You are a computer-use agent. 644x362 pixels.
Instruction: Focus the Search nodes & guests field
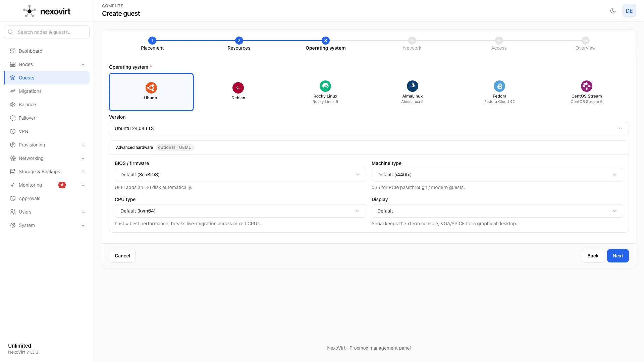pyautogui.click(x=47, y=32)
